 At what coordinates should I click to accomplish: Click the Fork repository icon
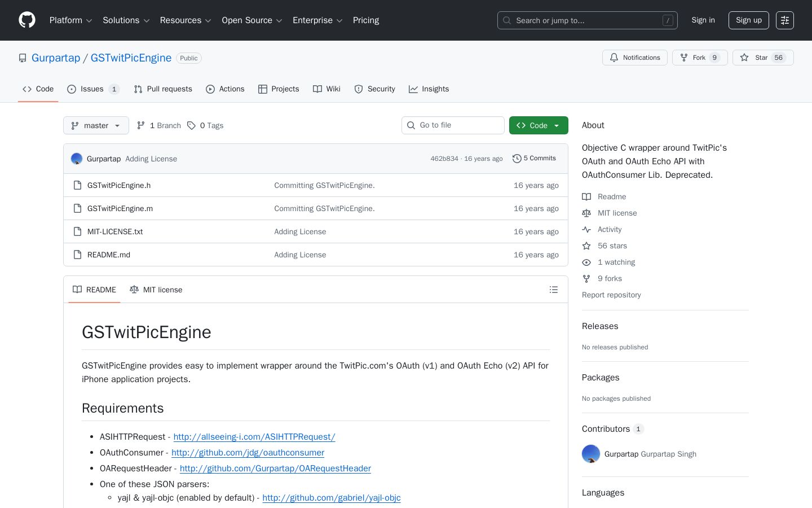[x=684, y=58]
